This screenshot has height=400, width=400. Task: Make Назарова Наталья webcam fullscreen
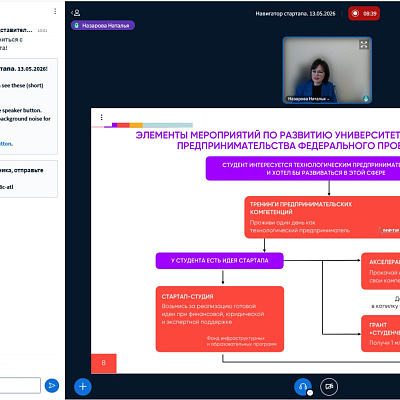point(364,44)
